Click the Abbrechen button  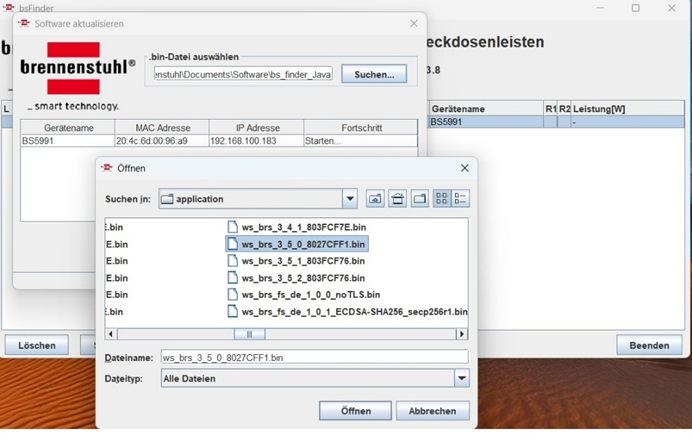432,411
